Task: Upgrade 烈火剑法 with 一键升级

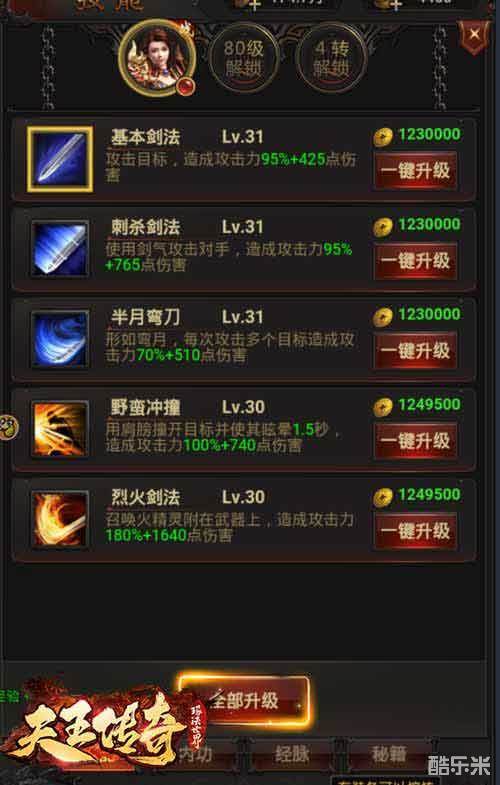Action: (x=415, y=531)
